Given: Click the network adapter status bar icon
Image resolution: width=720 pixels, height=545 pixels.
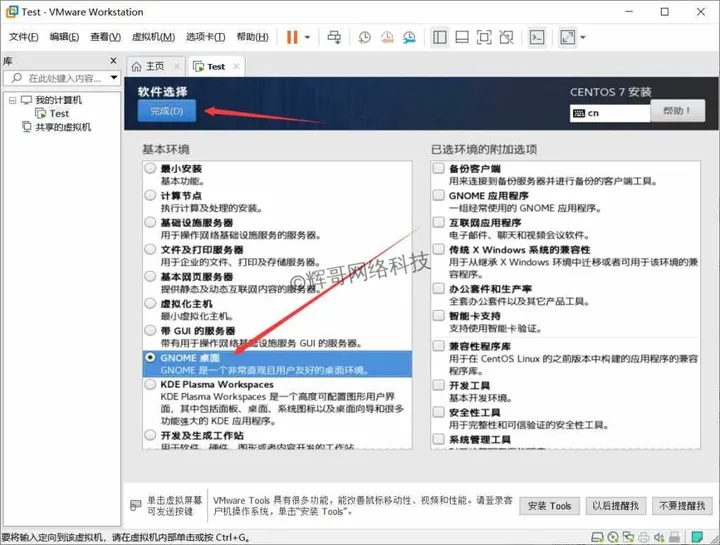Looking at the screenshot, I should click(628, 537).
